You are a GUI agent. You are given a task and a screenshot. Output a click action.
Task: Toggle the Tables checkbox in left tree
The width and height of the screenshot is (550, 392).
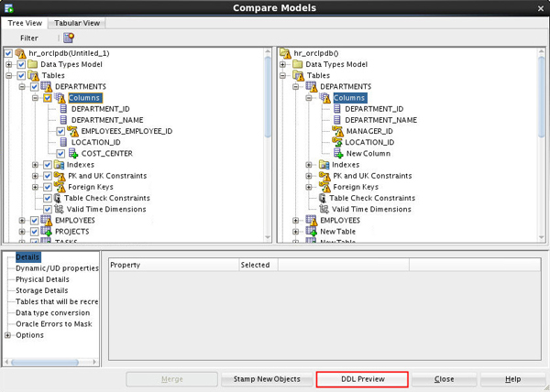[21, 76]
